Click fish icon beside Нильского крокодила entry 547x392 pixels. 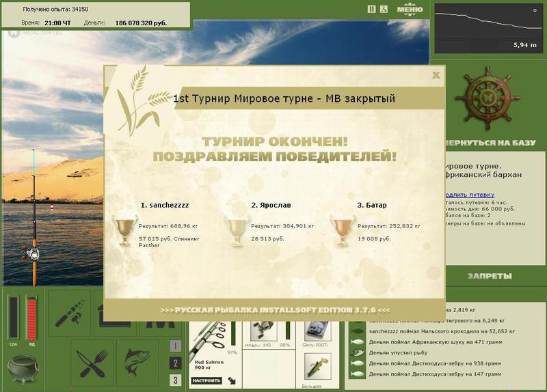[357, 331]
